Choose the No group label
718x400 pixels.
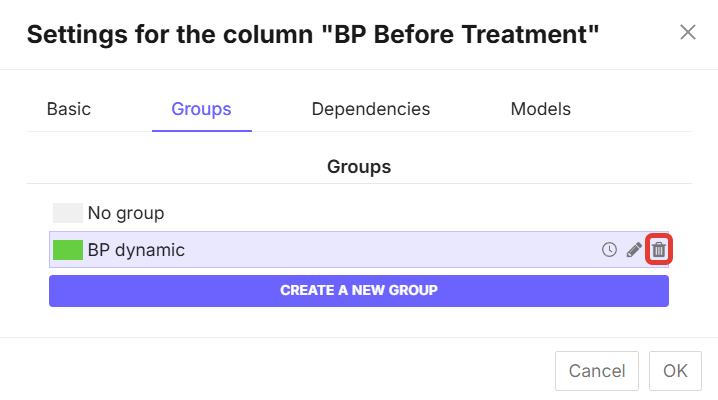tap(126, 213)
